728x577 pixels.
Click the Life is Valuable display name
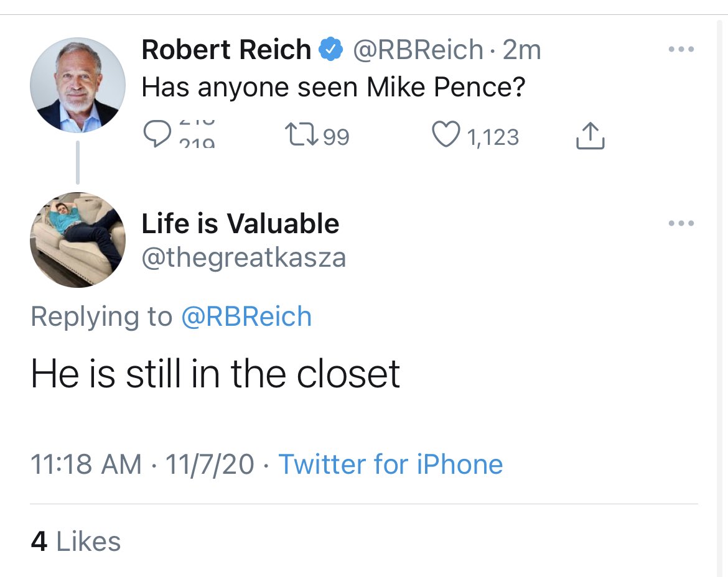point(240,224)
